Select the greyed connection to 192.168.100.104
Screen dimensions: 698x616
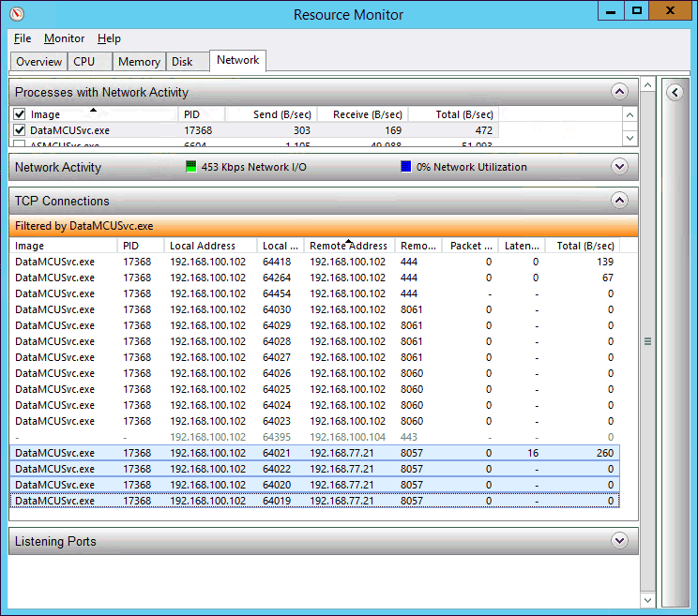click(x=314, y=437)
